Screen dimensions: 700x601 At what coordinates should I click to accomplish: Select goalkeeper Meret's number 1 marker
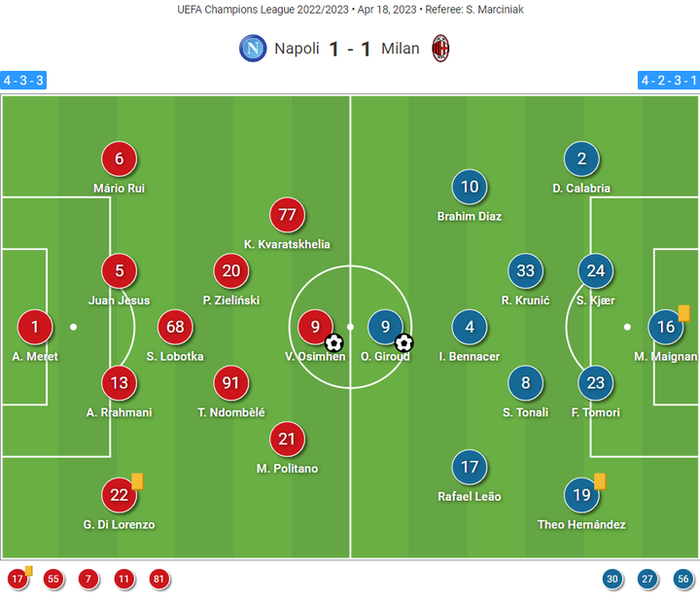(x=35, y=327)
